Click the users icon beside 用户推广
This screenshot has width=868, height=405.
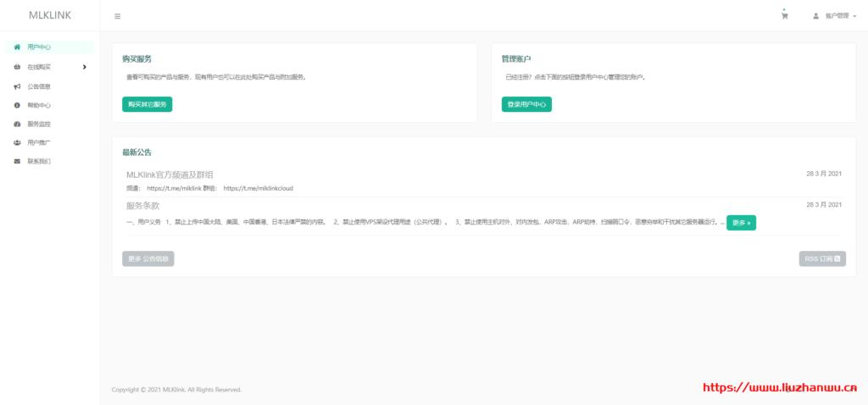tap(17, 142)
